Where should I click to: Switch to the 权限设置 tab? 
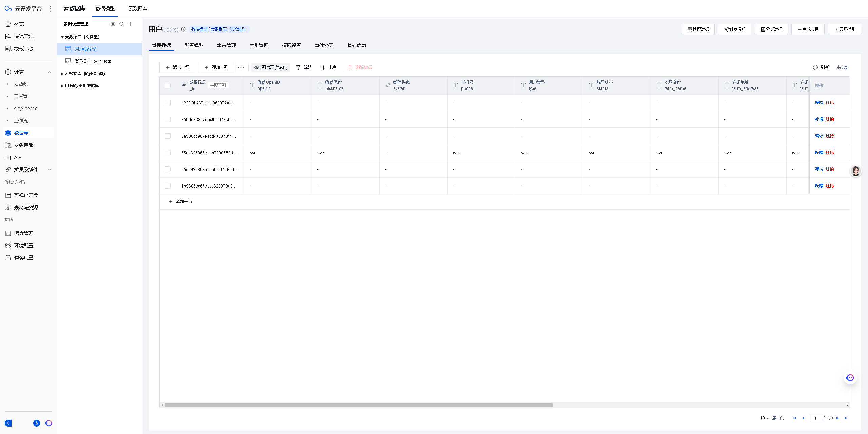tap(291, 45)
